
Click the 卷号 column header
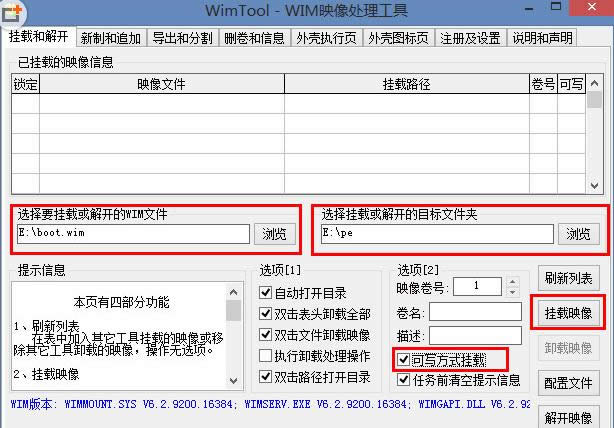[x=543, y=84]
